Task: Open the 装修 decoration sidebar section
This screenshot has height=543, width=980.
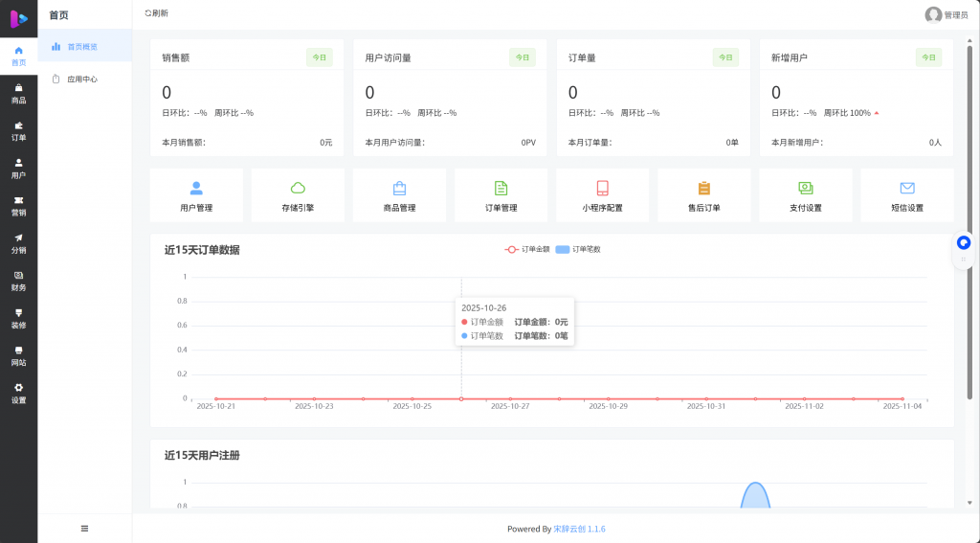Action: pos(19,319)
